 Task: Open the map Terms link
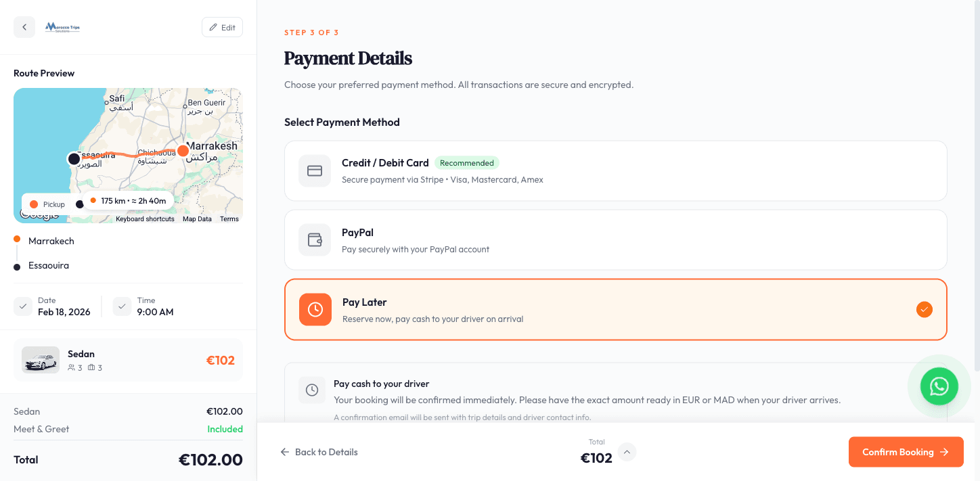229,219
